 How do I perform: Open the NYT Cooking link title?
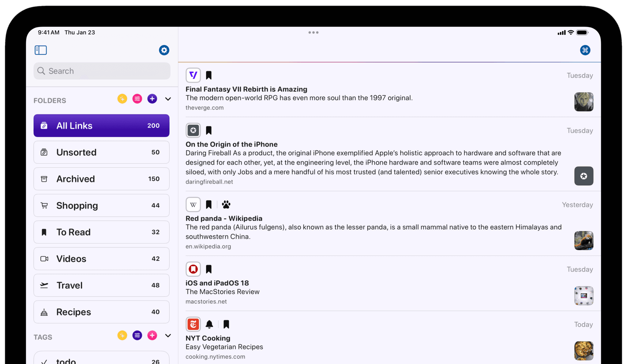208,338
